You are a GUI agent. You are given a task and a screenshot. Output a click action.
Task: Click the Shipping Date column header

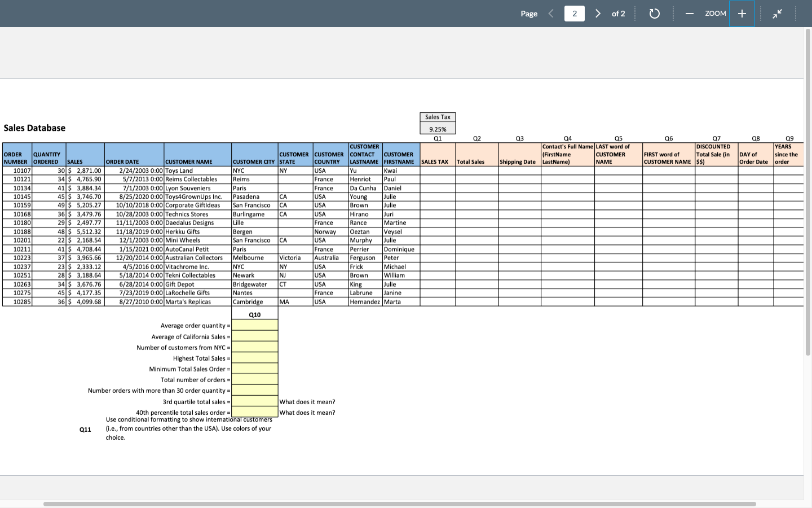[519, 154]
